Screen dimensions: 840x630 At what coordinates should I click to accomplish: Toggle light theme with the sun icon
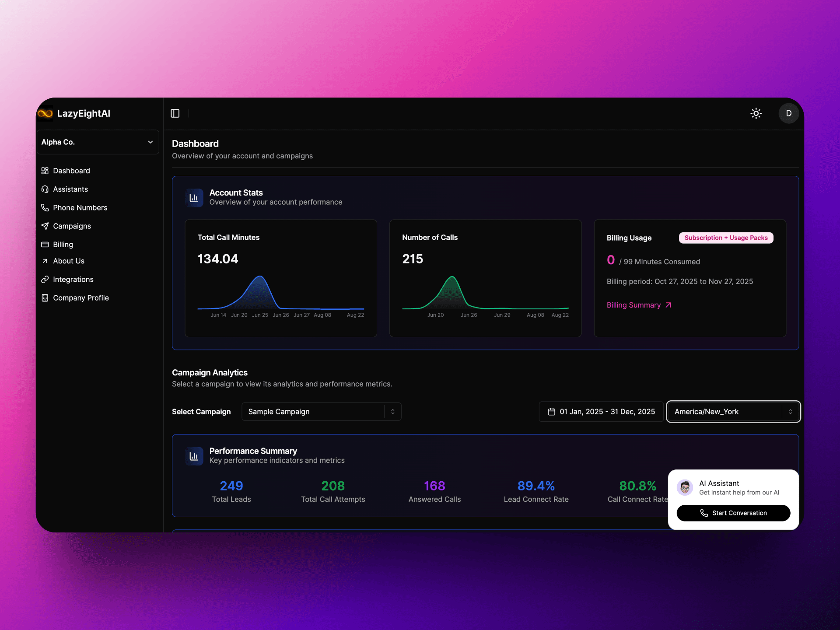coord(756,113)
